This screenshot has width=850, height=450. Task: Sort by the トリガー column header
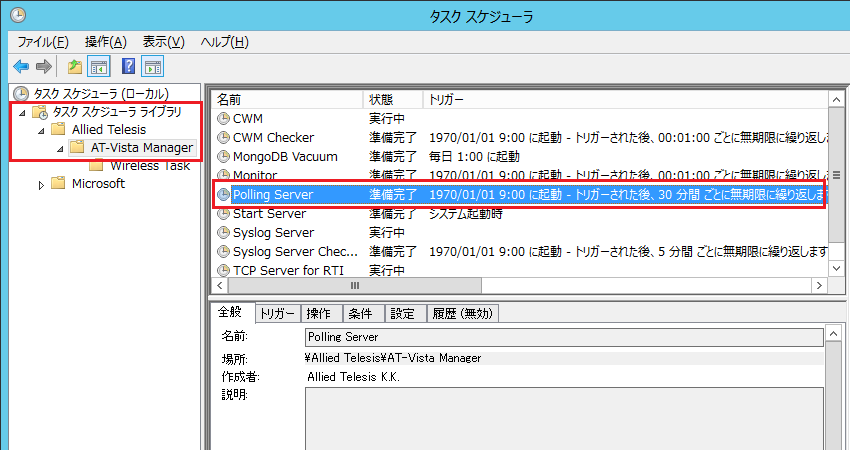coord(626,100)
